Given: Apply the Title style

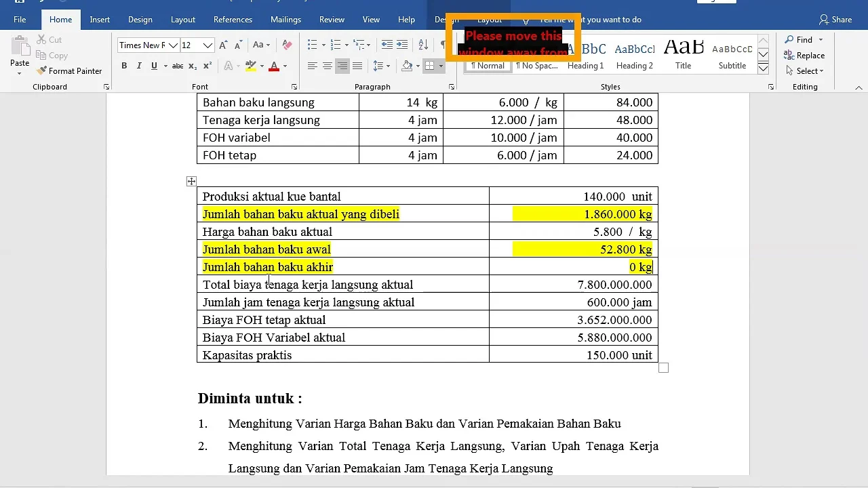Looking at the screenshot, I should [x=684, y=56].
